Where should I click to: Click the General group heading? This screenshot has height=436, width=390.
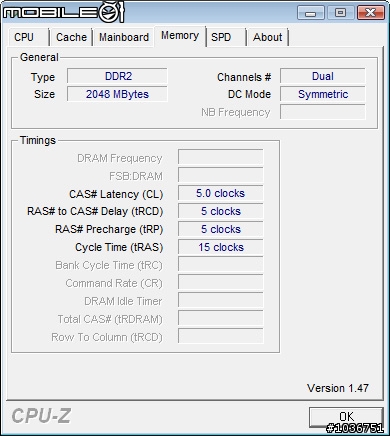pos(39,57)
